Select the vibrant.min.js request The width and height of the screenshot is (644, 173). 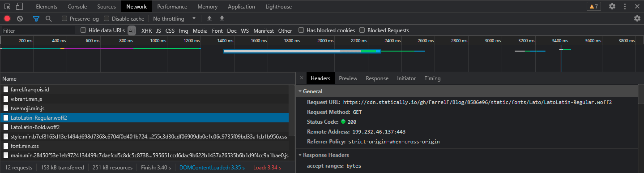point(145,99)
